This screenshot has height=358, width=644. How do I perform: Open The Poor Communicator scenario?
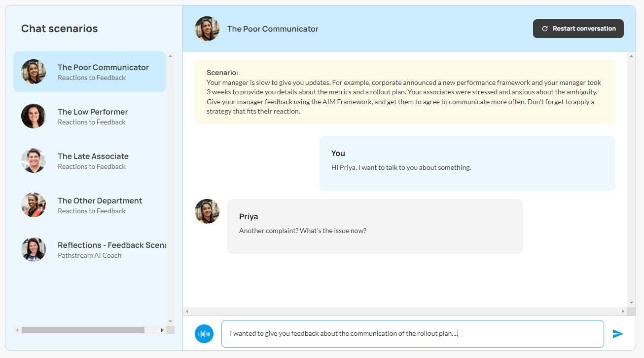(x=90, y=72)
